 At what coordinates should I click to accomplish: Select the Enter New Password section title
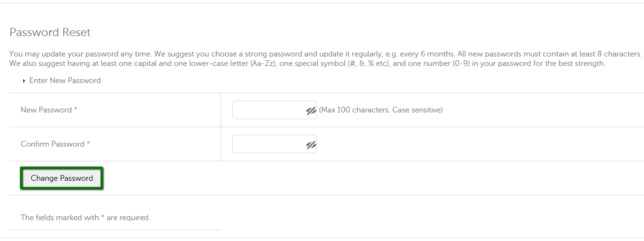coord(65,81)
